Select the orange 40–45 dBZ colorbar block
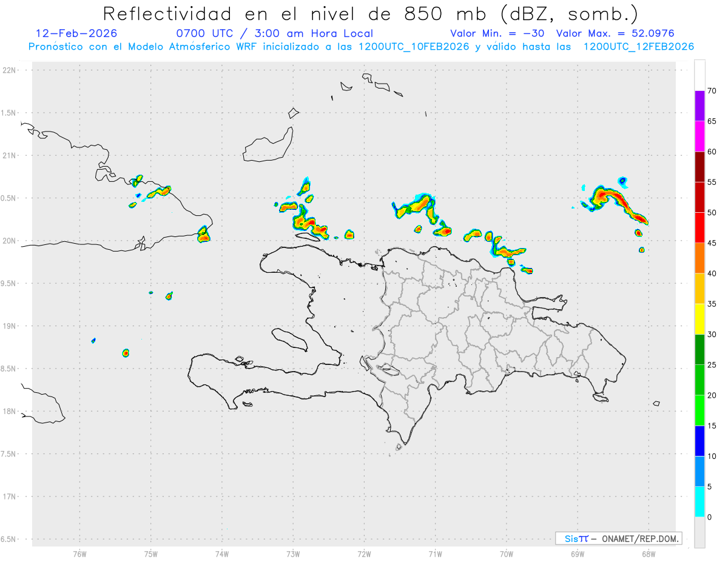728x562 pixels. point(699,258)
